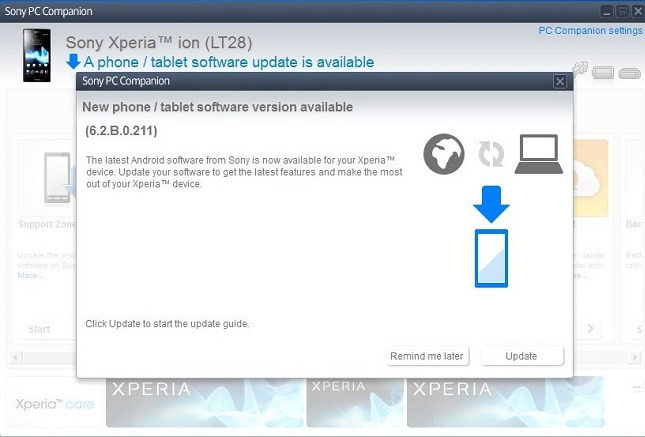Click the Update button

[522, 356]
